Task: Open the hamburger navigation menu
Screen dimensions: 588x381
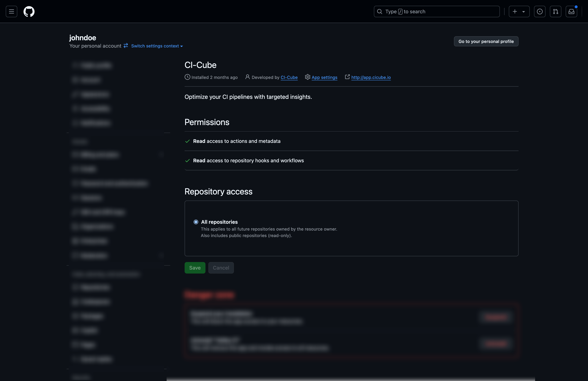Action: click(11, 11)
